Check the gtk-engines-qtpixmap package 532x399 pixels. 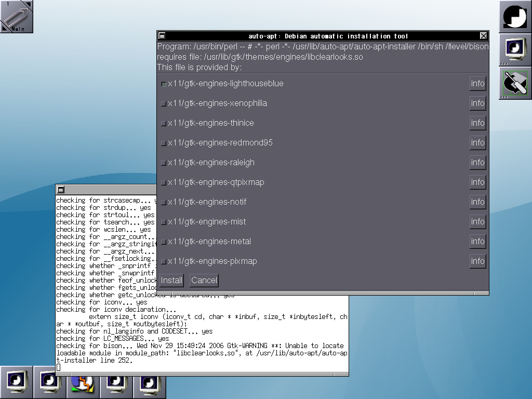tap(164, 182)
